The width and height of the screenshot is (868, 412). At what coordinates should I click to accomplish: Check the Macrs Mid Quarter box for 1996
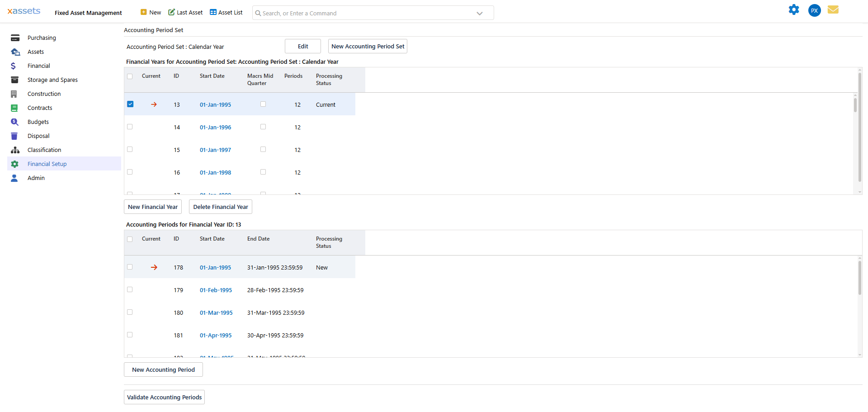click(x=263, y=127)
